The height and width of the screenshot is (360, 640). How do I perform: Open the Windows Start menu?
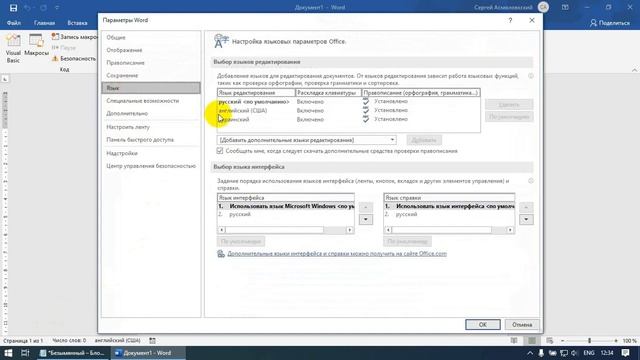click(x=8, y=353)
